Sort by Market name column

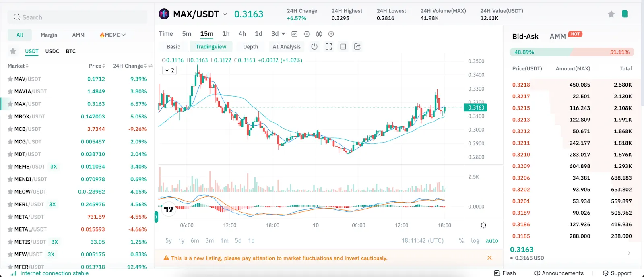point(18,66)
